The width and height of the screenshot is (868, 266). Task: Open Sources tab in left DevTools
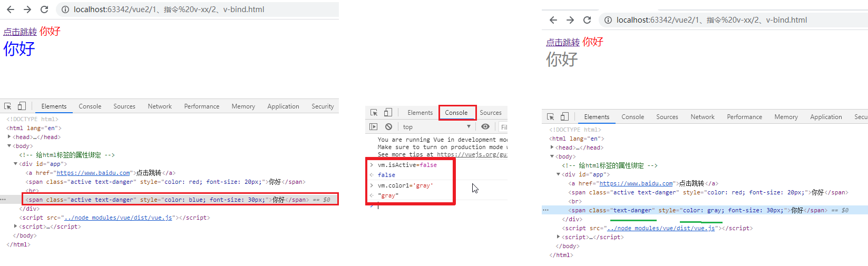[x=124, y=106]
